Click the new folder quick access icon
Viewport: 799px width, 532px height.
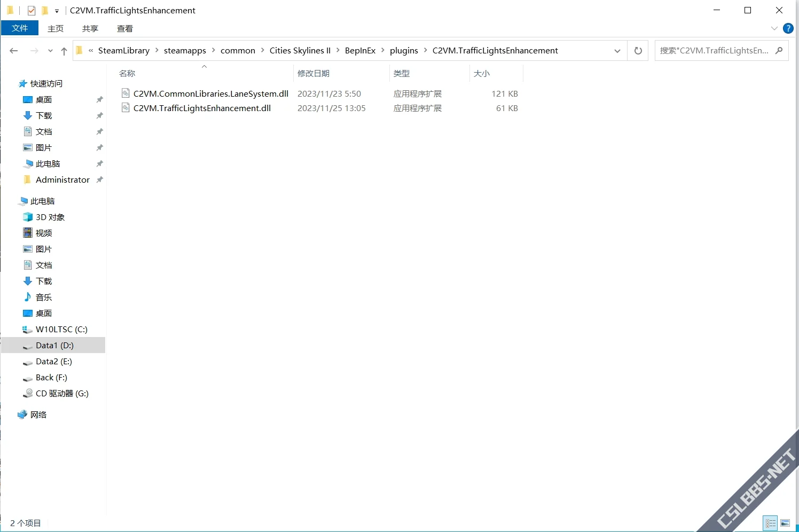pyautogui.click(x=45, y=10)
